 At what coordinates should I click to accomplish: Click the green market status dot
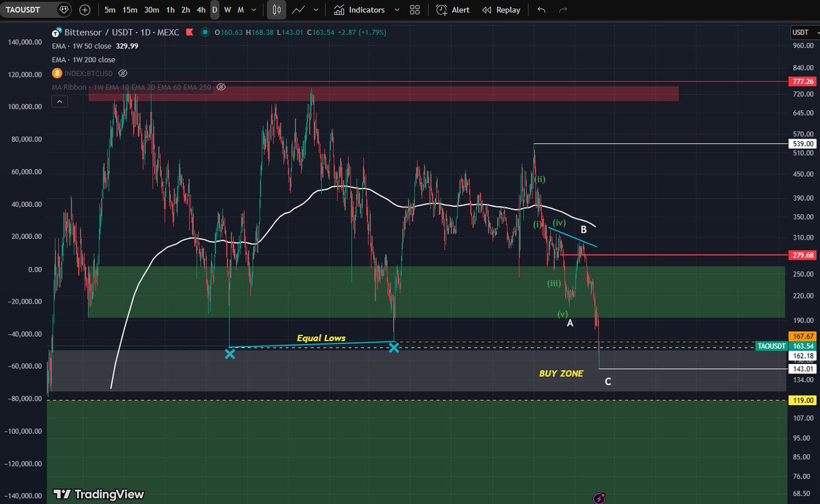pyautogui.click(x=204, y=32)
